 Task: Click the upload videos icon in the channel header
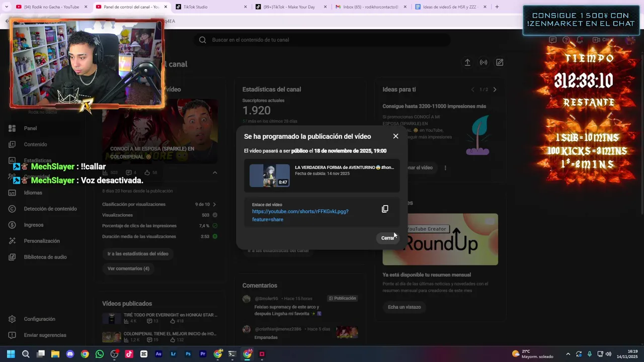click(467, 62)
